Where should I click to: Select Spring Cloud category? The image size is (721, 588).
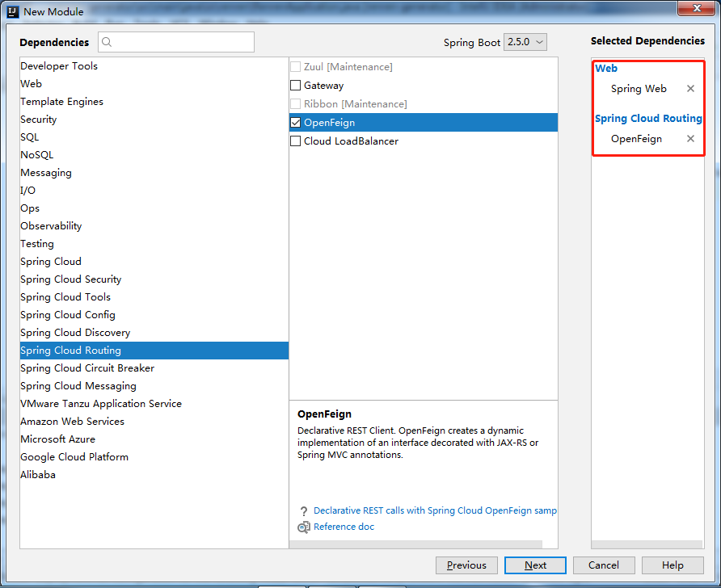pos(154,262)
